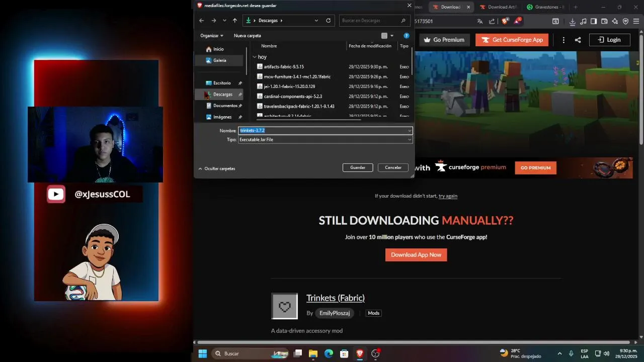Screen dimensions: 644x362
Task: Open help in the save dialog
Action: 407,36
